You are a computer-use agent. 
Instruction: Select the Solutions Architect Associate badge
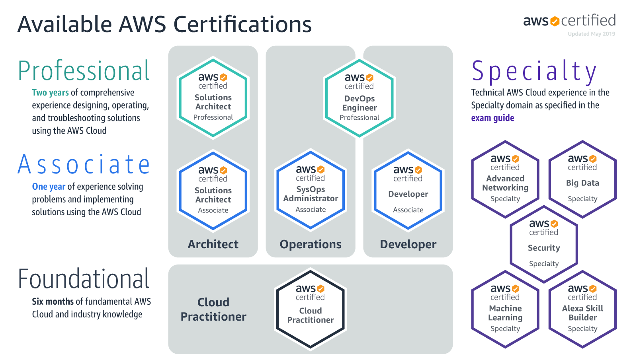(213, 190)
